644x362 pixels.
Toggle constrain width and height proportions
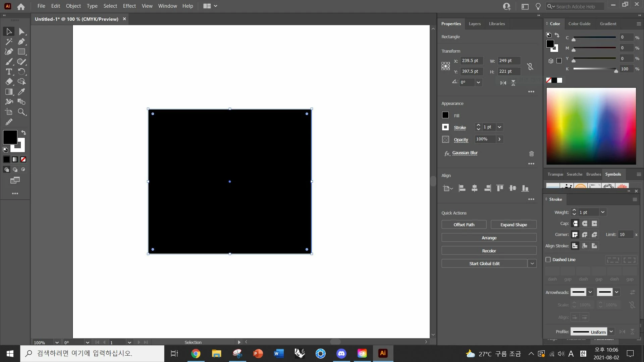[530, 66]
